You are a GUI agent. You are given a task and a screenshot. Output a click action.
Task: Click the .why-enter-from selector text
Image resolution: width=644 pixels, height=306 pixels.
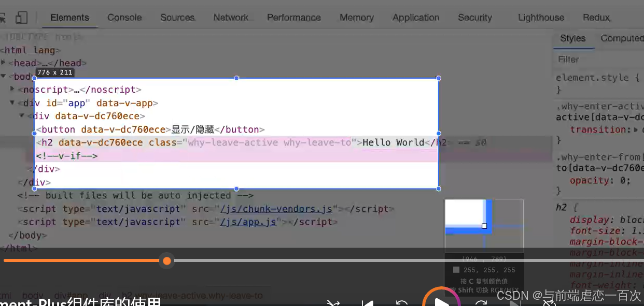click(x=600, y=156)
